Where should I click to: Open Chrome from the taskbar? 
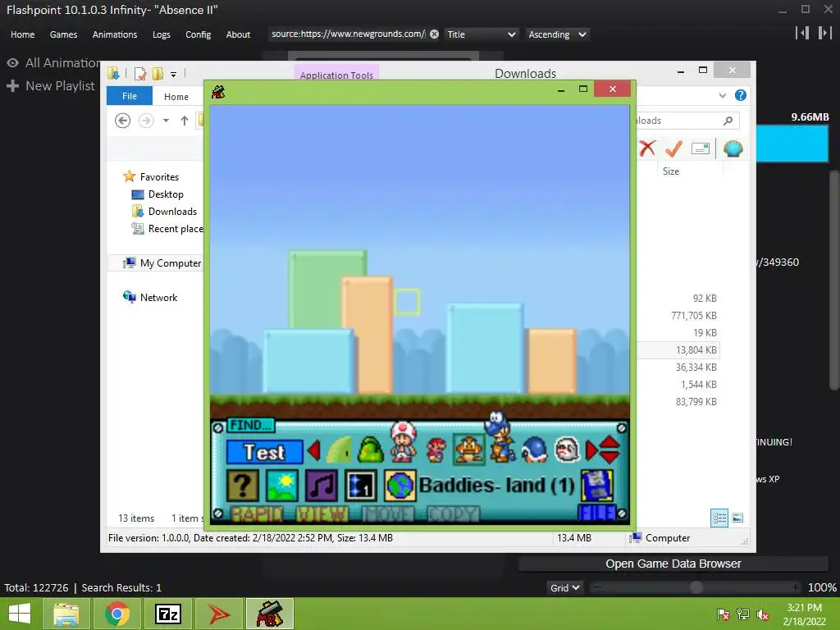(x=116, y=614)
